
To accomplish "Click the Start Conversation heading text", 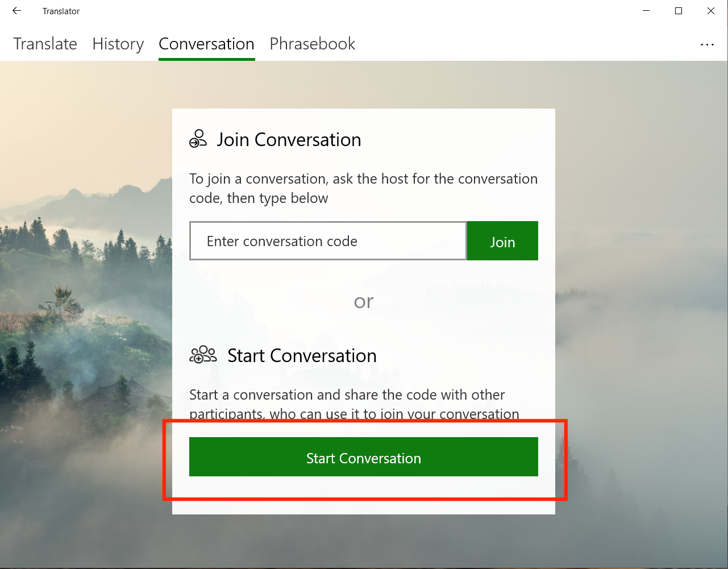I will 302,356.
